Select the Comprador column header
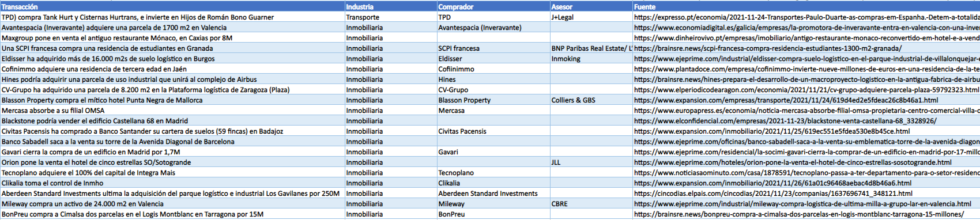Viewport: 980px width, 220px height. coord(493,6)
